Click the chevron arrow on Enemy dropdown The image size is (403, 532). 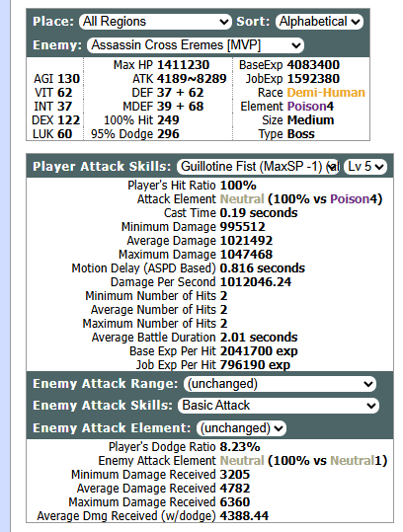296,45
